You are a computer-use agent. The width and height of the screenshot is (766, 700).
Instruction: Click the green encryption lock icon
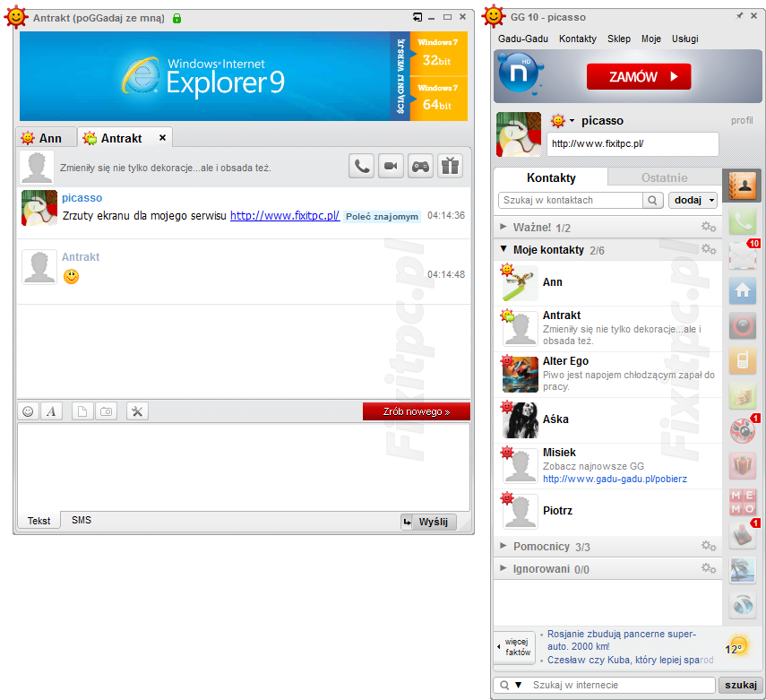coord(176,18)
